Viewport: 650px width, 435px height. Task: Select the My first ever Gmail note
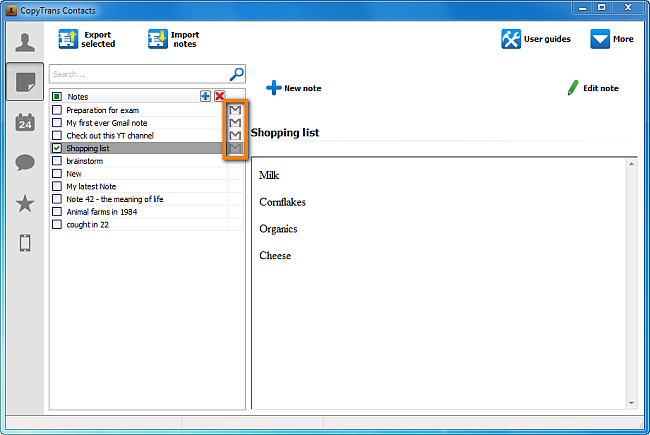[107, 123]
